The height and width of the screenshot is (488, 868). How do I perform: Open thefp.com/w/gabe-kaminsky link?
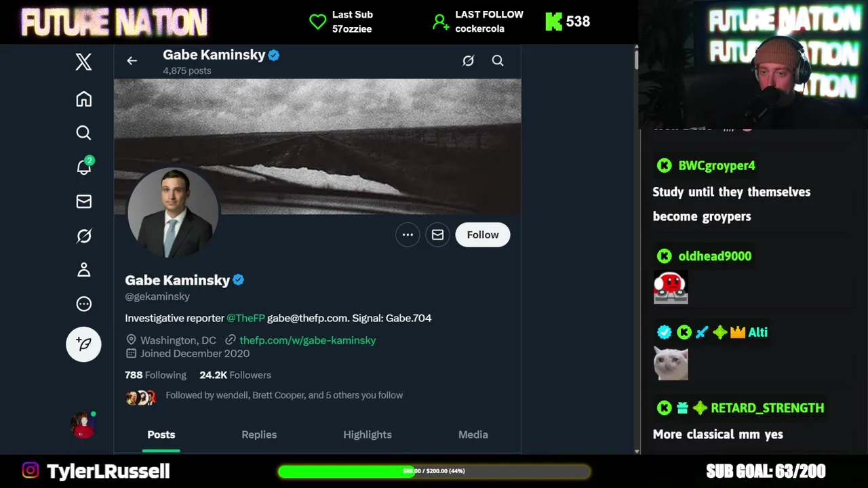click(x=307, y=340)
